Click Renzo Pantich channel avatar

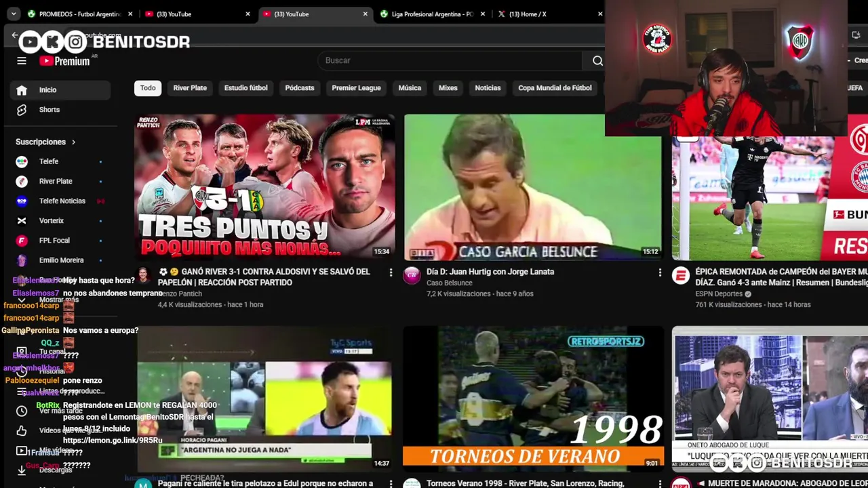tap(143, 275)
